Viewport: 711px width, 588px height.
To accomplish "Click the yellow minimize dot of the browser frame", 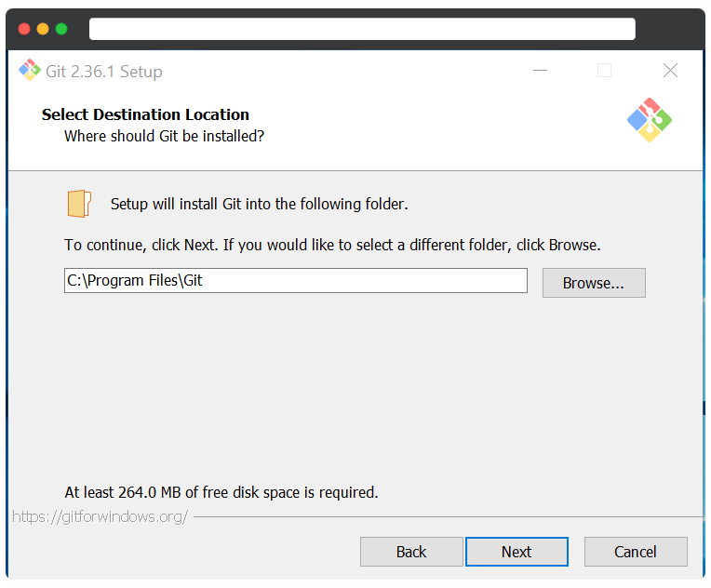I will (43, 29).
